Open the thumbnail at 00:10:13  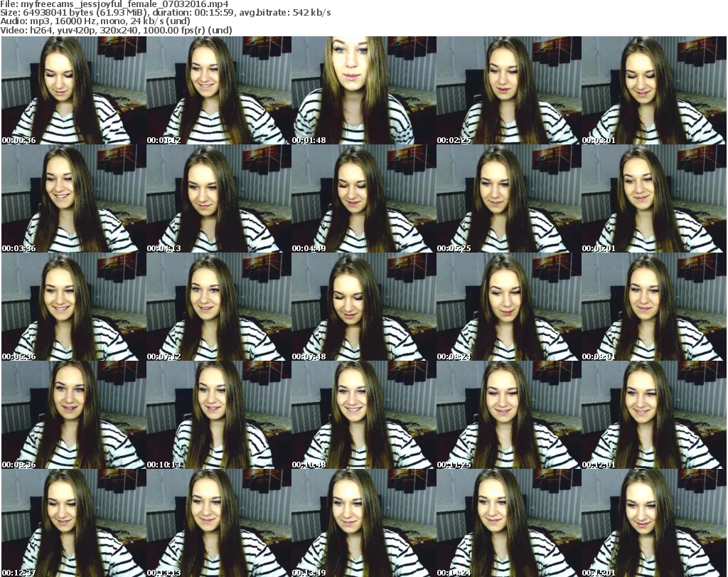coord(218,415)
